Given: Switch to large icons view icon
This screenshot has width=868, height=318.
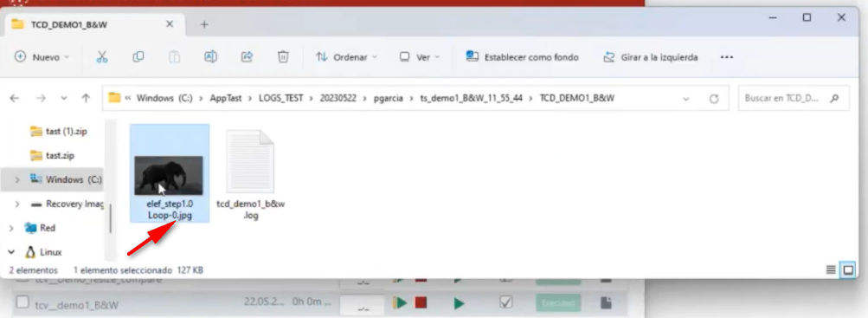Looking at the screenshot, I should click(x=848, y=269).
